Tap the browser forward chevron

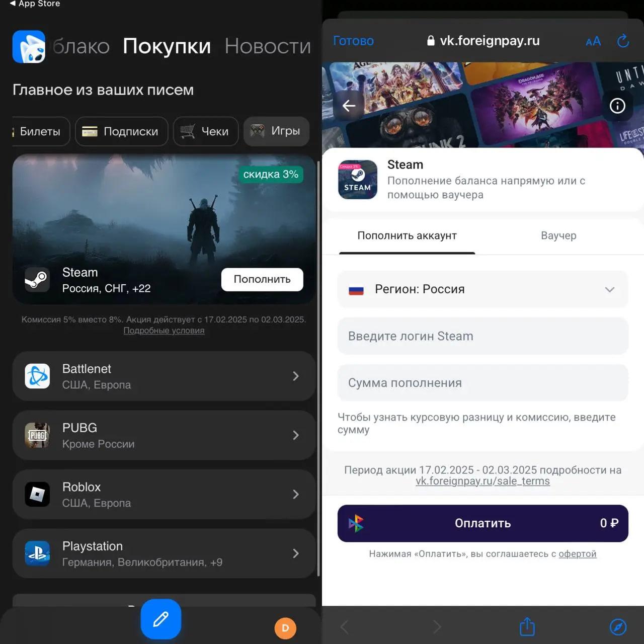pos(437,627)
